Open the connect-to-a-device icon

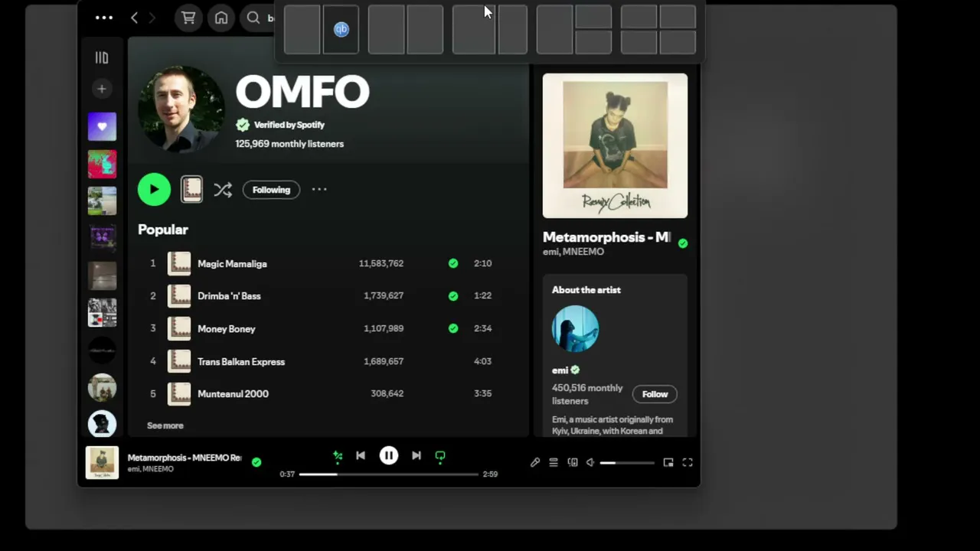pyautogui.click(x=573, y=462)
